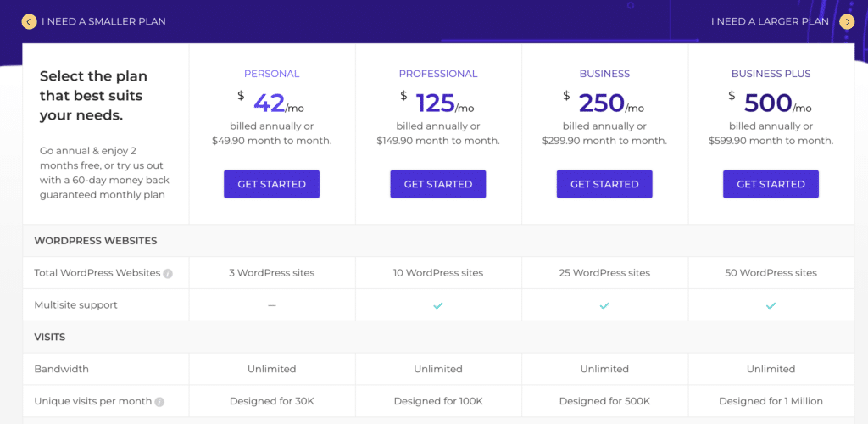This screenshot has height=424, width=868.
Task: Click the Total WordPress Websites row label
Action: coord(97,273)
